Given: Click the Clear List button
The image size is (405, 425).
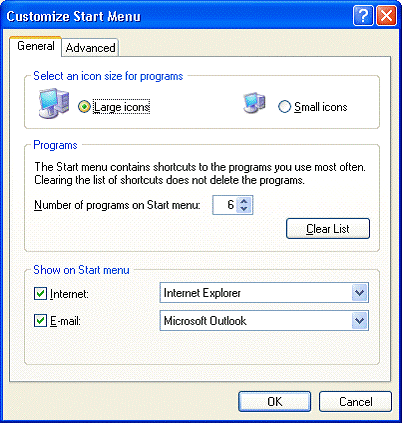Looking at the screenshot, I should tap(328, 229).
